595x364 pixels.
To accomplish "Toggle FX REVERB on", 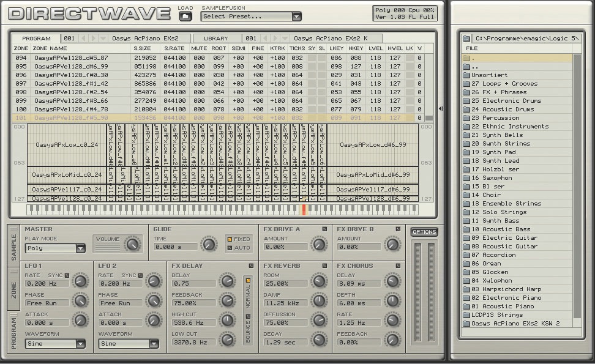I will click(324, 266).
